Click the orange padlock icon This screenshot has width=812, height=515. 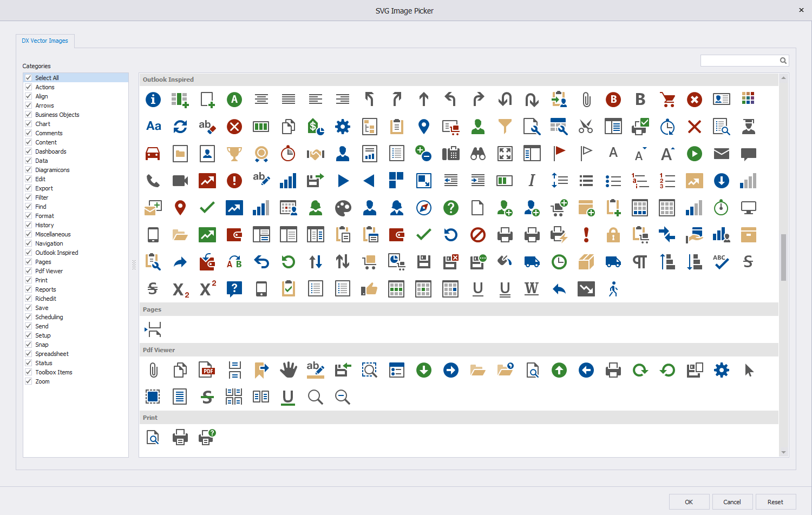pyautogui.click(x=613, y=234)
